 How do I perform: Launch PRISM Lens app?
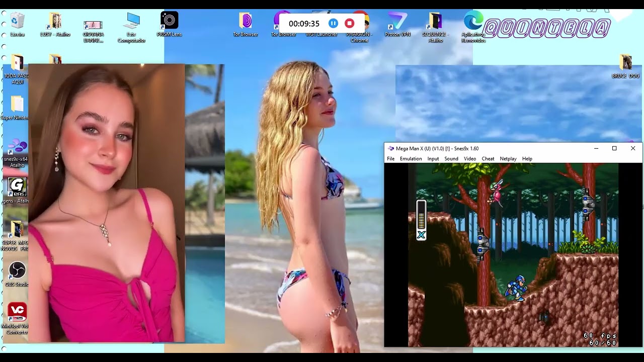(x=170, y=24)
